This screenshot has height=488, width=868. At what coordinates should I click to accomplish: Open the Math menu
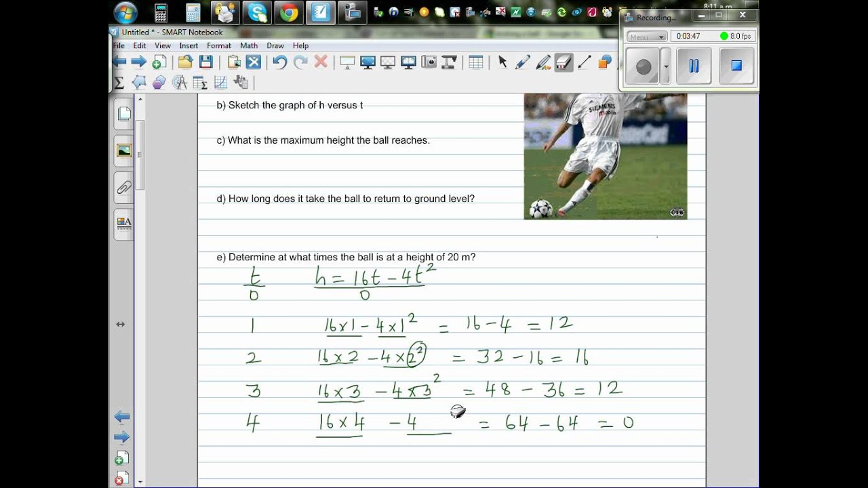point(249,45)
